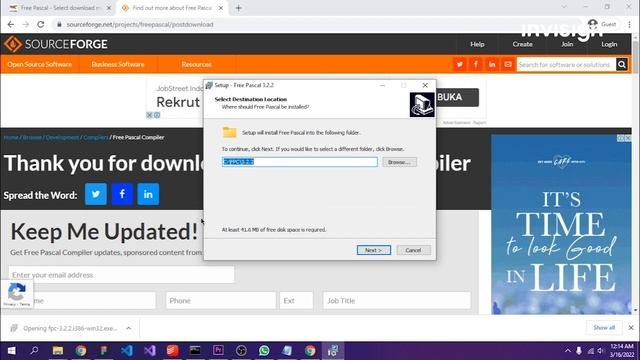
Task: Click the search magnifier button on SourceForge
Action: click(622, 64)
